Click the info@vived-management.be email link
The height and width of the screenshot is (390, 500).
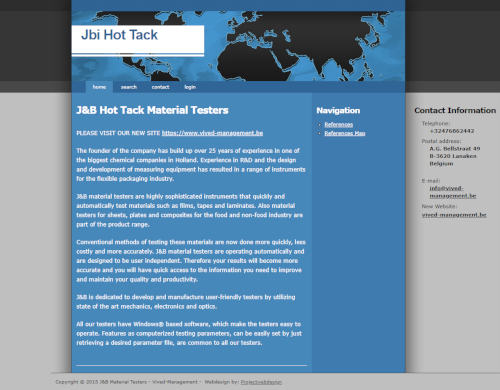click(x=453, y=192)
